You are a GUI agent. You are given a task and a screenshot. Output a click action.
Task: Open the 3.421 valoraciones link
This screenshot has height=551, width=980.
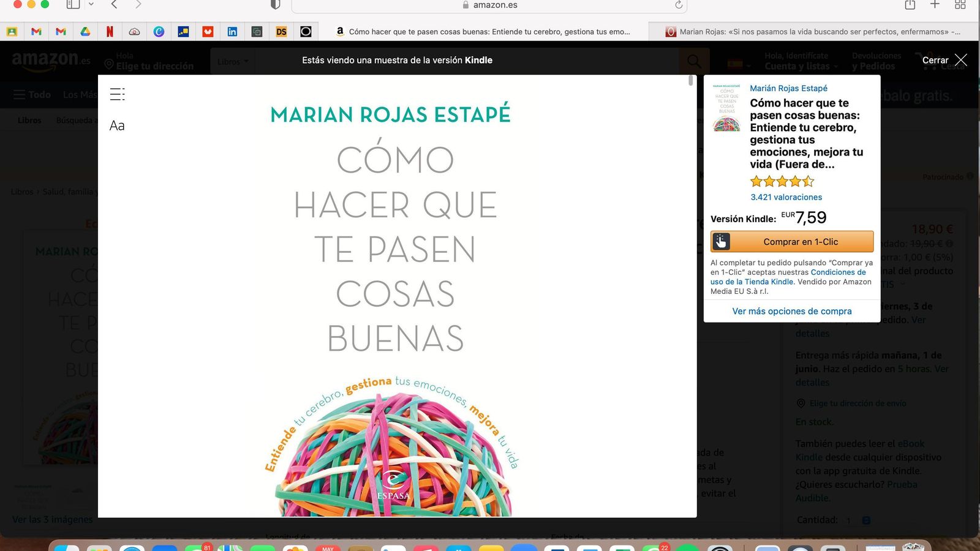point(786,197)
